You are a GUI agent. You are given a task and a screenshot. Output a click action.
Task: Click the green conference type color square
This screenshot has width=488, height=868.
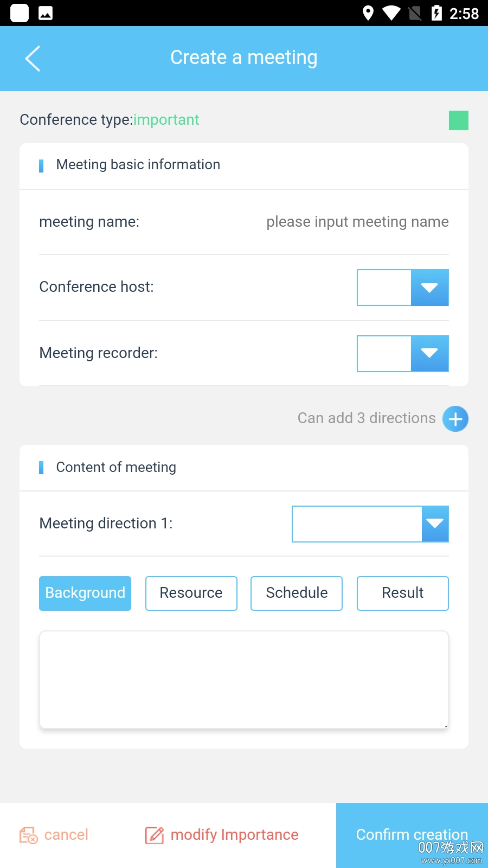tap(459, 120)
